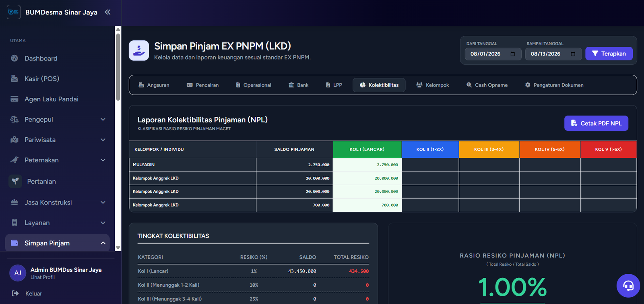Open the headset support chat bubble
Screen dimensions: 644x304
click(x=628, y=285)
